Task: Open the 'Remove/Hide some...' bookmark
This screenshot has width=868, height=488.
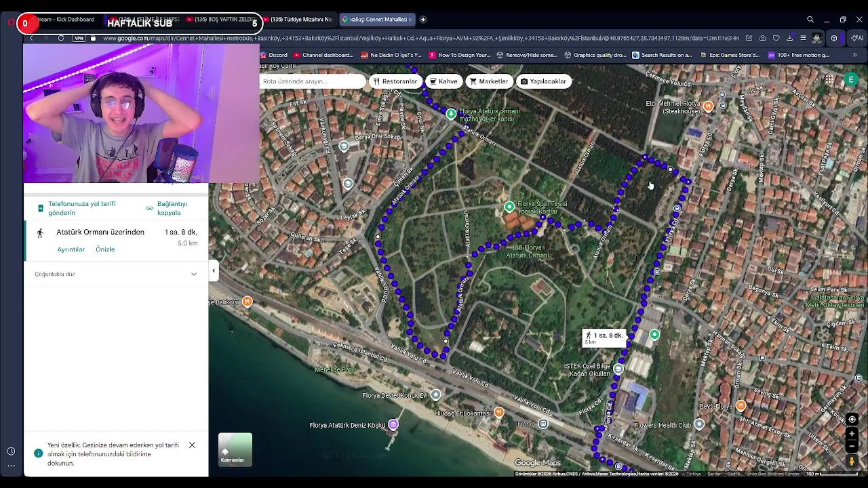Action: (526, 55)
